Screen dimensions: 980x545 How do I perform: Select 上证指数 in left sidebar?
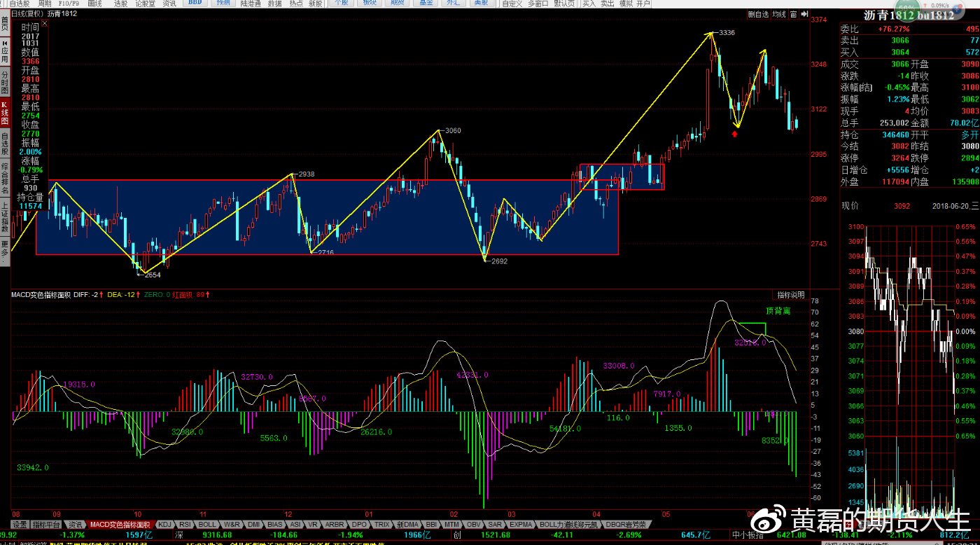(x=5, y=217)
